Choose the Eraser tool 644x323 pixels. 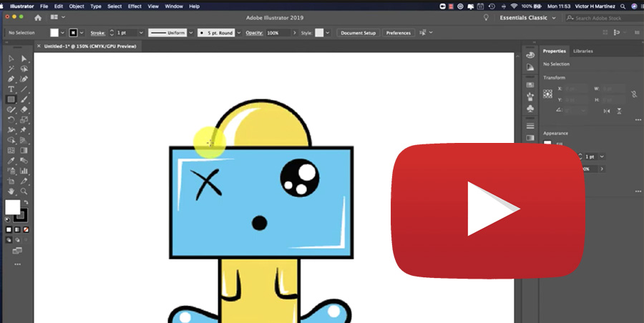24,109
